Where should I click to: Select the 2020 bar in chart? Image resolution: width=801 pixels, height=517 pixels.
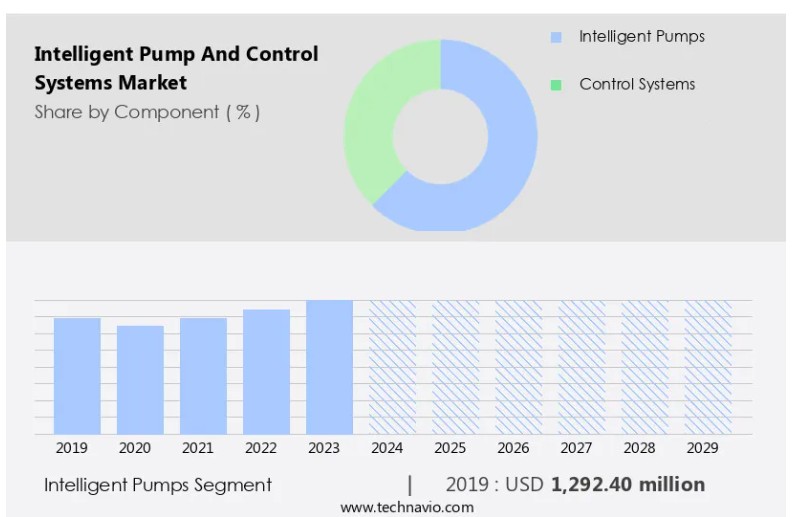tap(140, 380)
